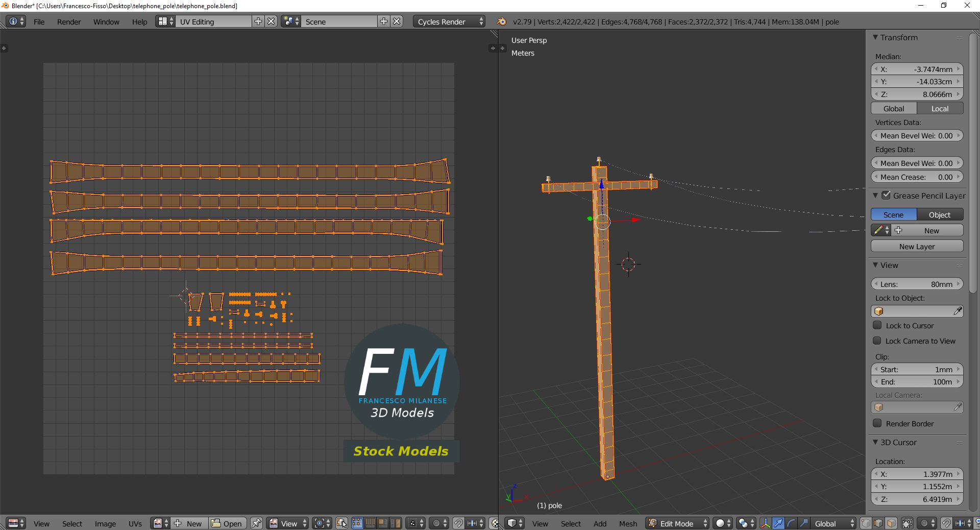Click the add new scene plus icon
Screen dimensions: 980x530
click(384, 21)
